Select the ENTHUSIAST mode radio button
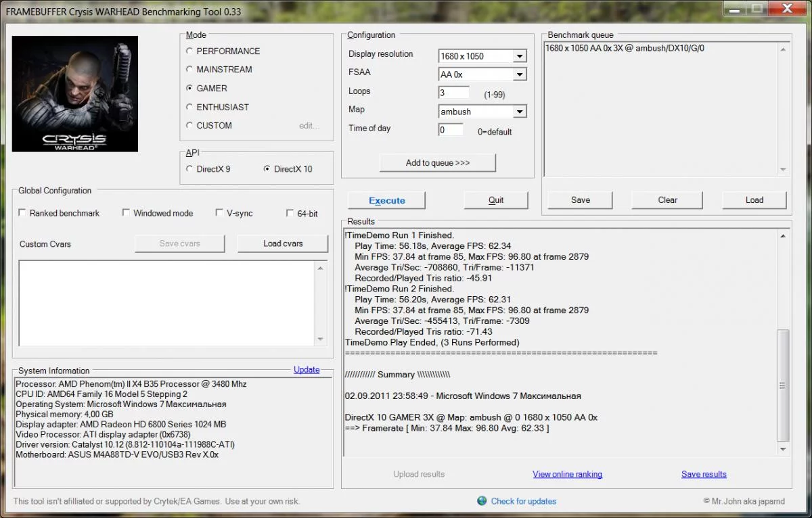Viewport: 812px width, 518px height. [189, 107]
